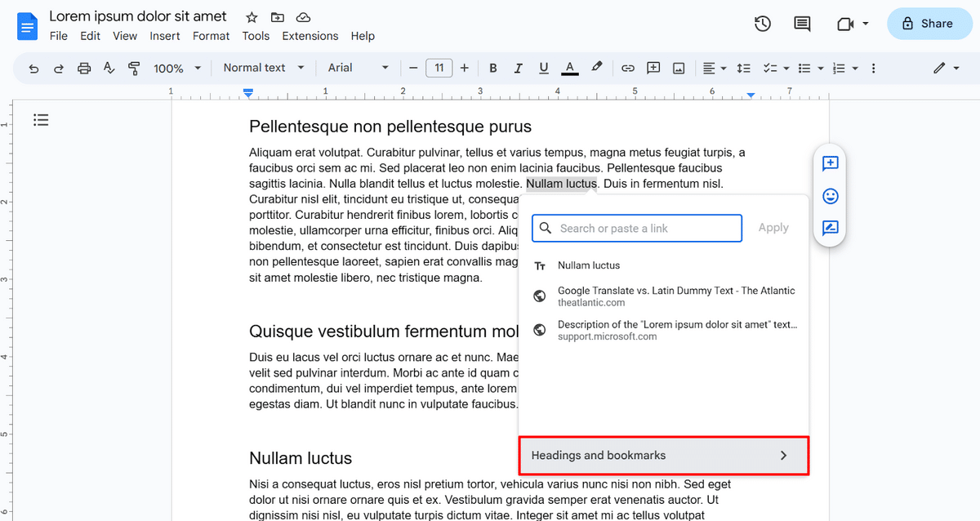This screenshot has width=980, height=521.
Task: Toggle italic formatting
Action: [x=518, y=68]
